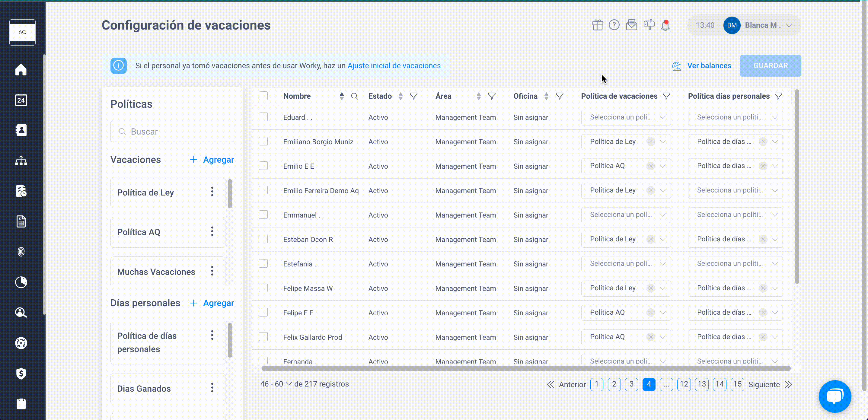868x420 pixels.
Task: Sort by the Nombre column arrows
Action: pos(342,96)
